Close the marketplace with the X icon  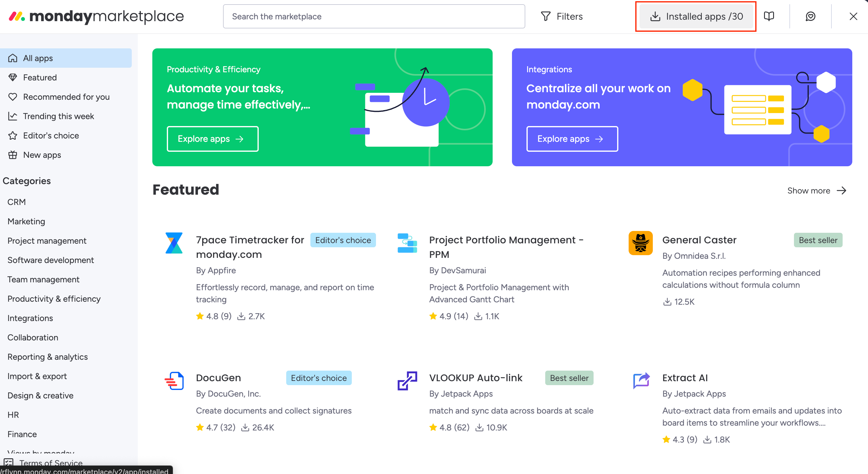tap(853, 16)
